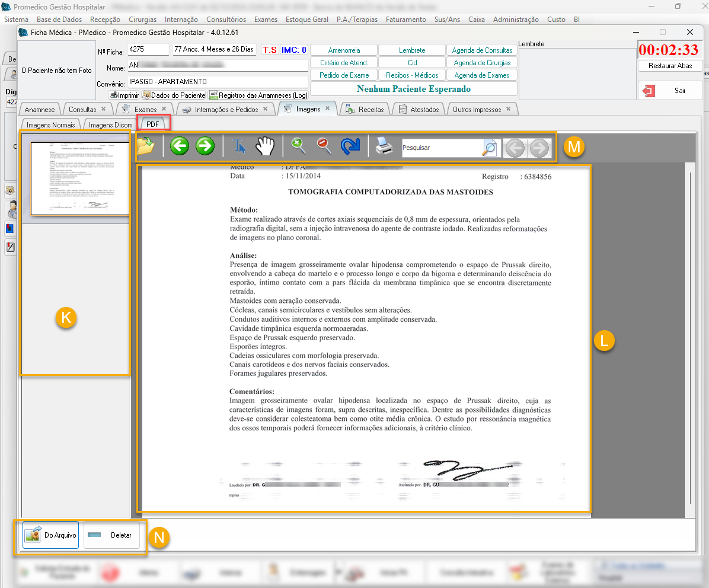Image resolution: width=709 pixels, height=588 pixels.
Task: Go to previous page with green left arrow
Action: click(x=179, y=146)
